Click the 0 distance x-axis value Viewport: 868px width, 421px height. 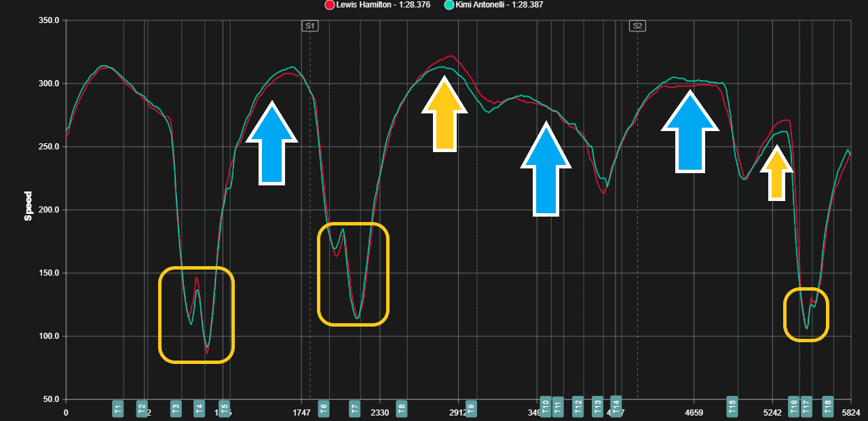(x=66, y=412)
